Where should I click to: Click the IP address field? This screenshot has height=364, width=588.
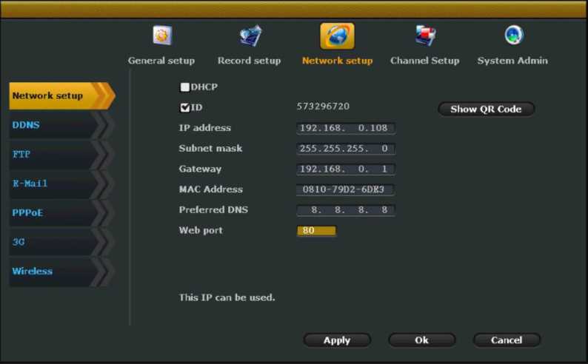(346, 128)
